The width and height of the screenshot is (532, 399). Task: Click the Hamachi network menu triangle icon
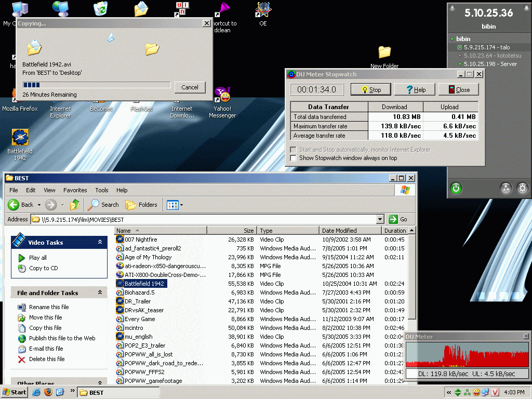point(506,188)
